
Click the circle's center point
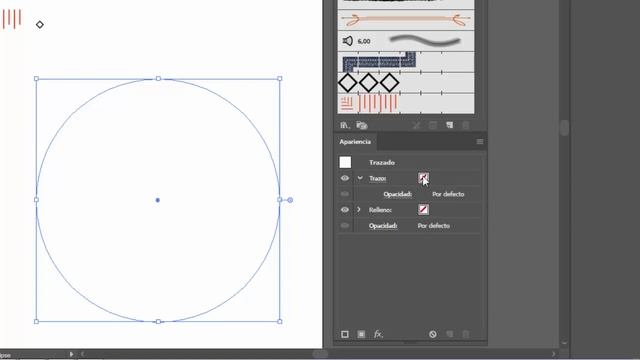[158, 200]
